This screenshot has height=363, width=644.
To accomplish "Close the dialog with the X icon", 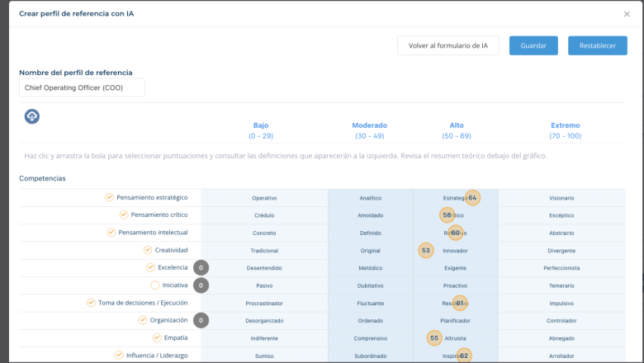I will (626, 14).
